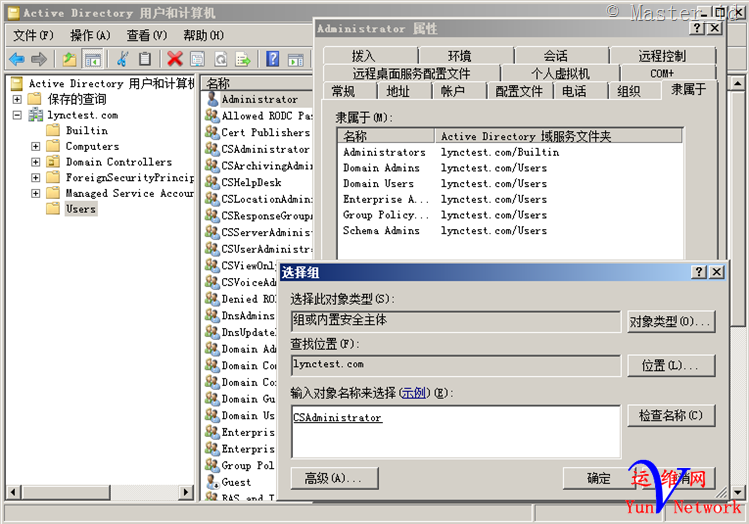
Task: Click the Cut scissors icon
Action: click(123, 59)
